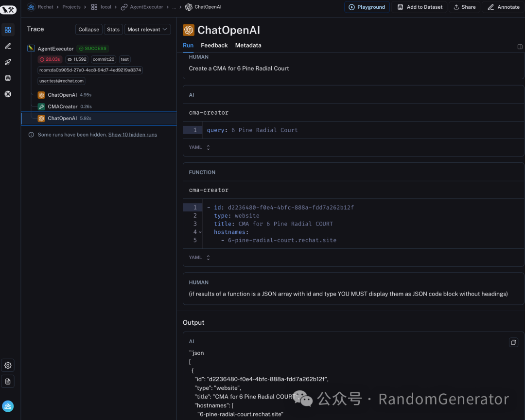Click the query: 6 Pine Radial Court line
Image resolution: width=525 pixels, height=420 pixels.
click(252, 130)
